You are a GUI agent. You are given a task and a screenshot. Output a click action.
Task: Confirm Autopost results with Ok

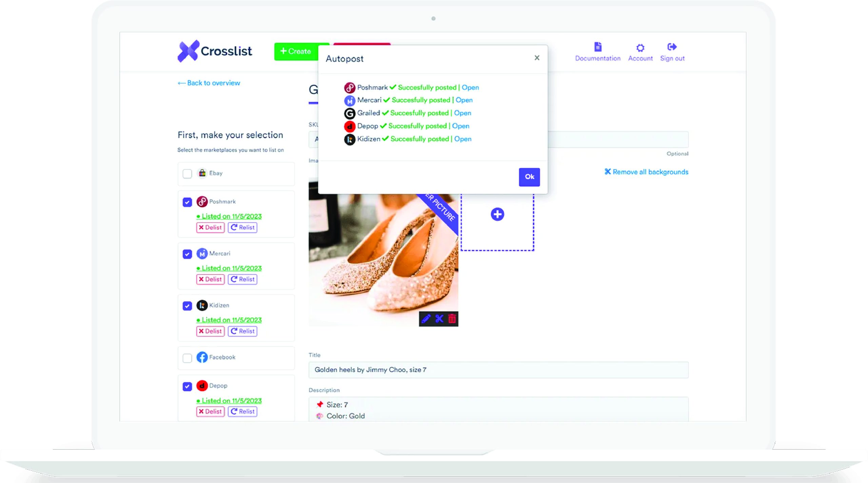pyautogui.click(x=529, y=177)
